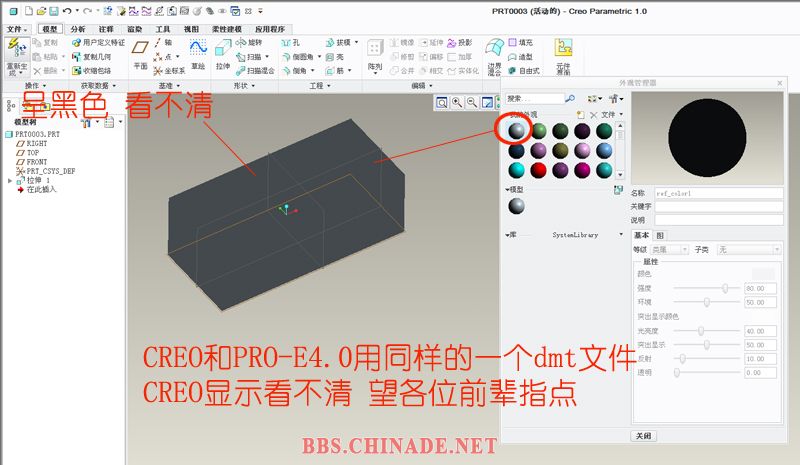Switch to the 柔性建模 ribbon tab
Image resolution: width=800 pixels, height=465 pixels.
click(227, 29)
